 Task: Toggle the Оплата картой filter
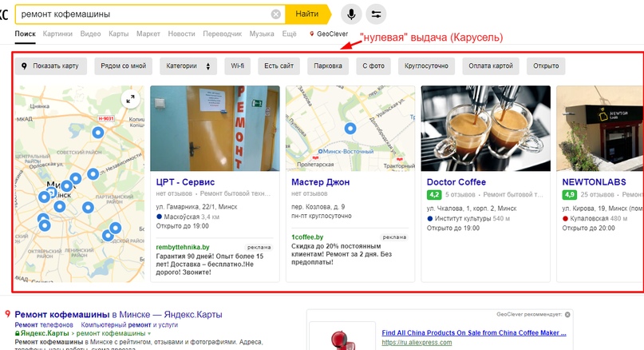491,66
